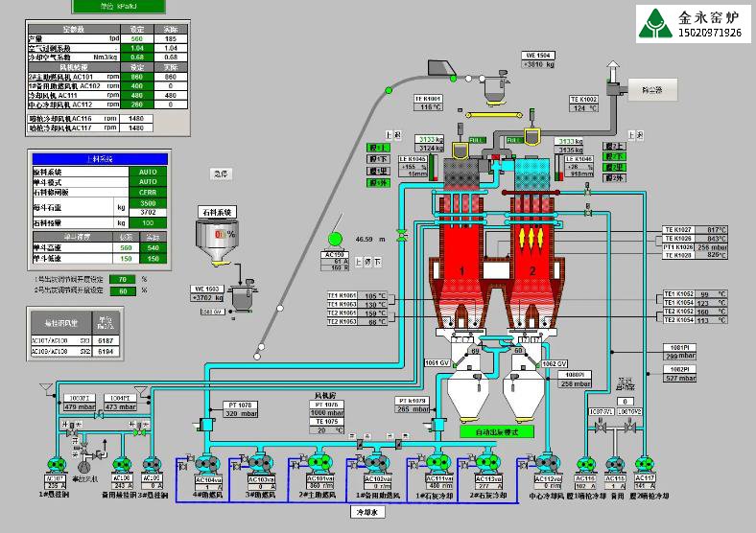Edit the production tpd setpoint value 560
Image resolution: width=756 pixels, height=533 pixels.
[x=136, y=38]
